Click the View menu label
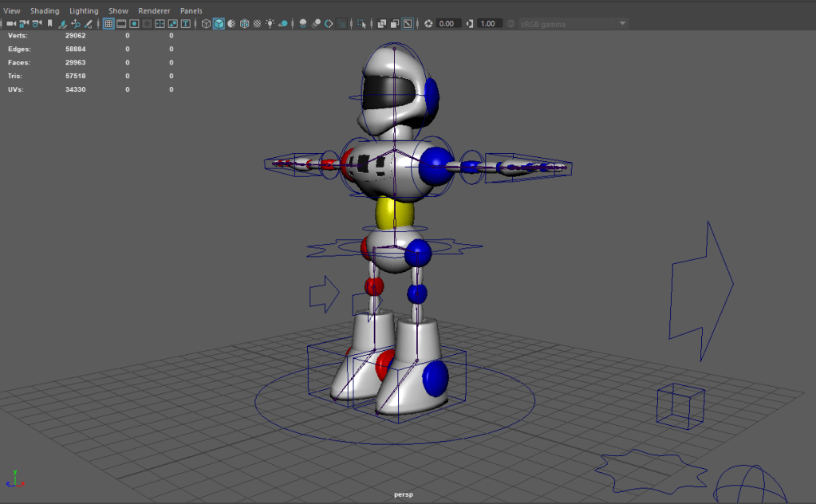This screenshot has width=816, height=504. (12, 11)
